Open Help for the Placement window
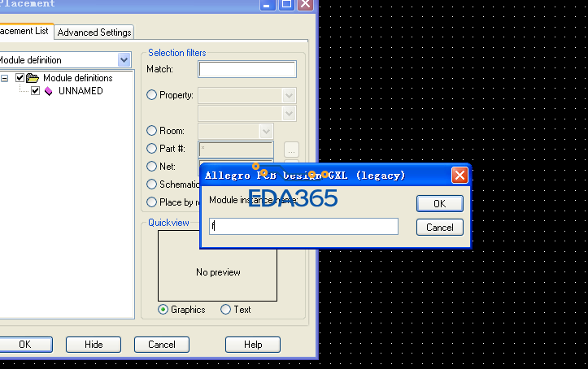 [253, 345]
